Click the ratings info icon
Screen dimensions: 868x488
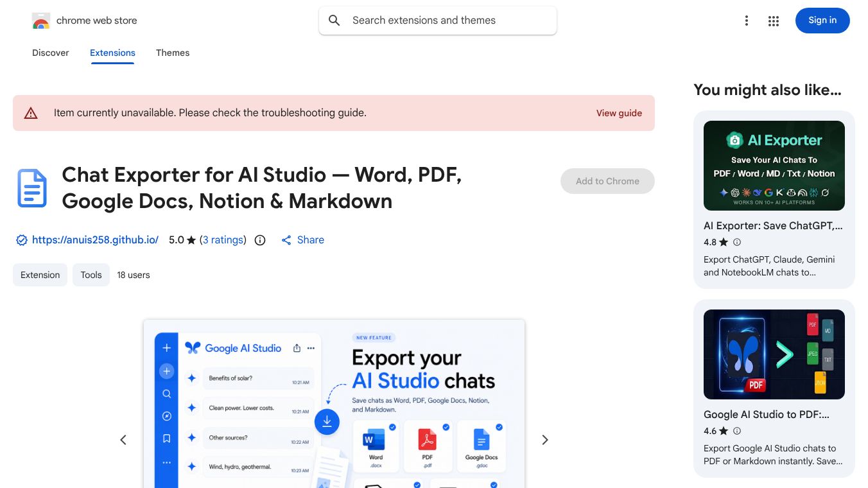(260, 240)
